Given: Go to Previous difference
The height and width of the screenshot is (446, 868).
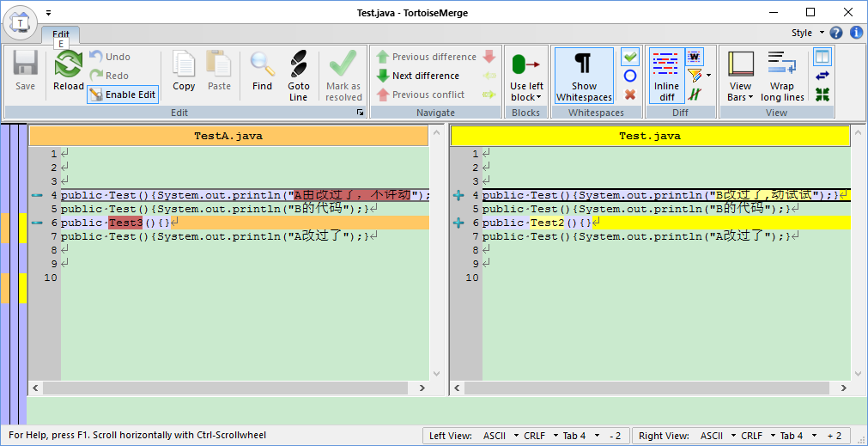Looking at the screenshot, I should (x=426, y=57).
